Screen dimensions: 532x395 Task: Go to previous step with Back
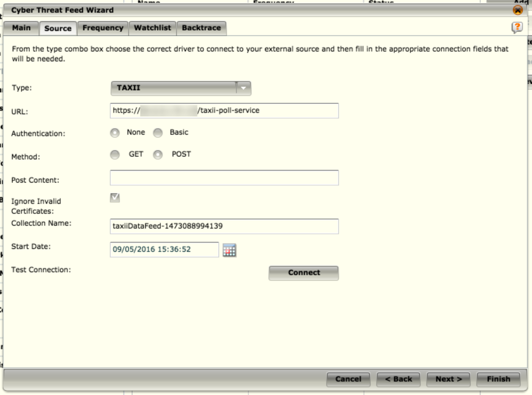(x=398, y=379)
